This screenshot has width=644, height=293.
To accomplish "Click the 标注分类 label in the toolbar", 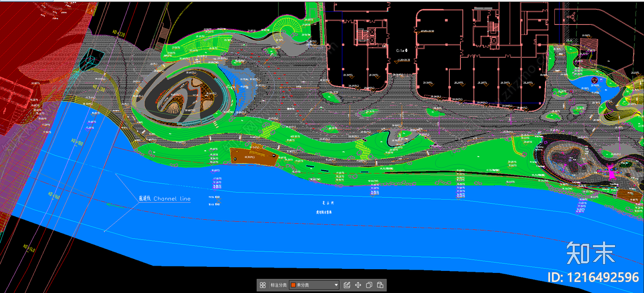I will (x=279, y=285).
